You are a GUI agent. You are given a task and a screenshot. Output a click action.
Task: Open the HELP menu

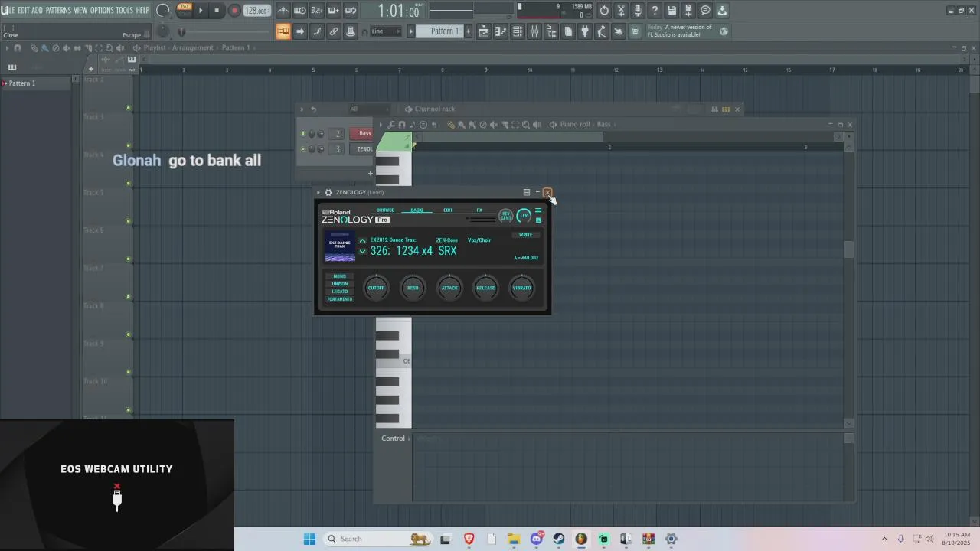tap(142, 10)
